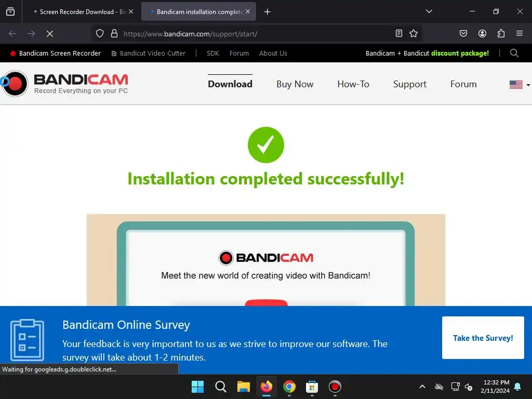Toggle reader view icon
Viewport: 532px width, 399px height.
coord(399,33)
